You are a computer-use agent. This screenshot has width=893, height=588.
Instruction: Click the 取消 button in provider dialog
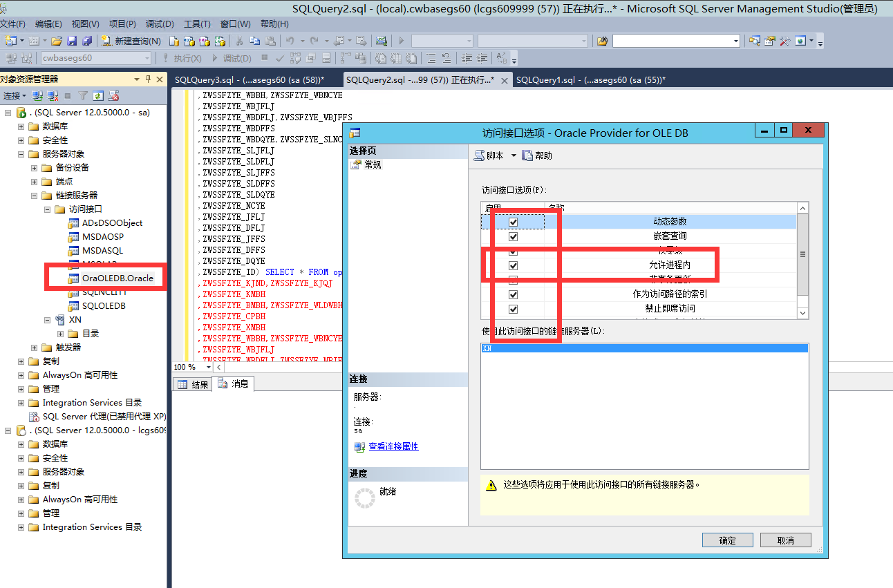point(785,540)
